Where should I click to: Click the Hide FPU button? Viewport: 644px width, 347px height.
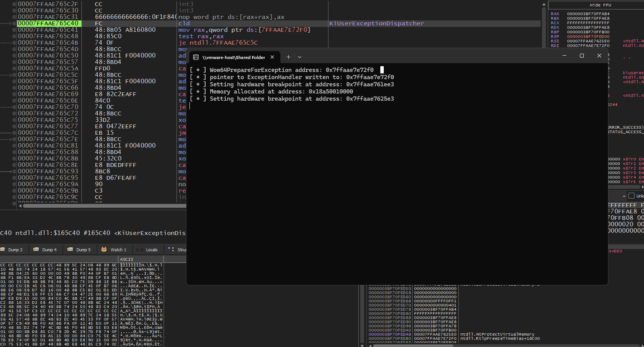point(600,5)
